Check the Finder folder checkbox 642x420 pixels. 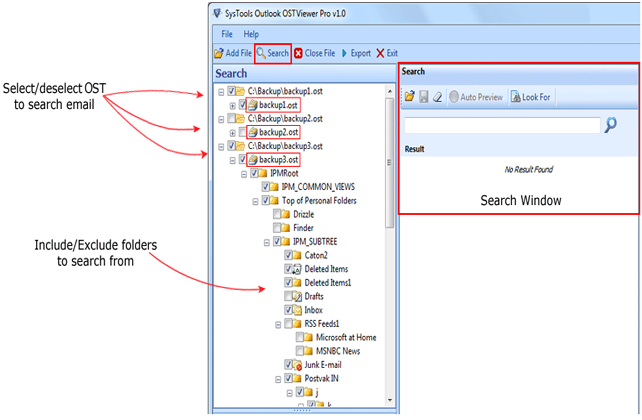[277, 228]
